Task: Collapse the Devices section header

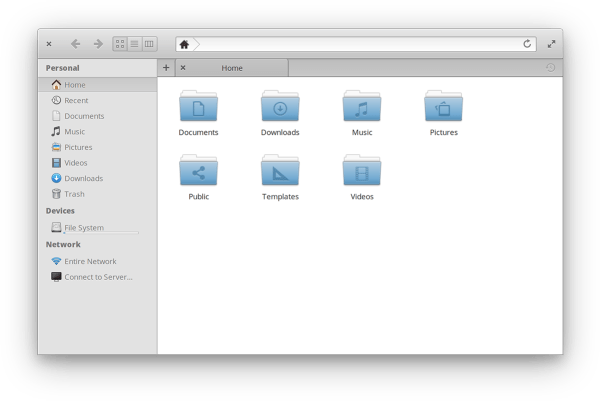Action: pos(60,211)
